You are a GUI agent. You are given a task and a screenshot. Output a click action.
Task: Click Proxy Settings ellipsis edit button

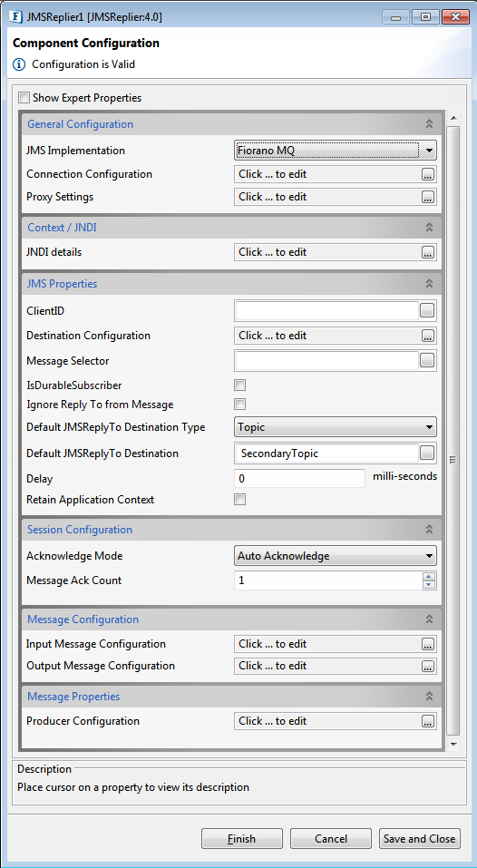428,197
